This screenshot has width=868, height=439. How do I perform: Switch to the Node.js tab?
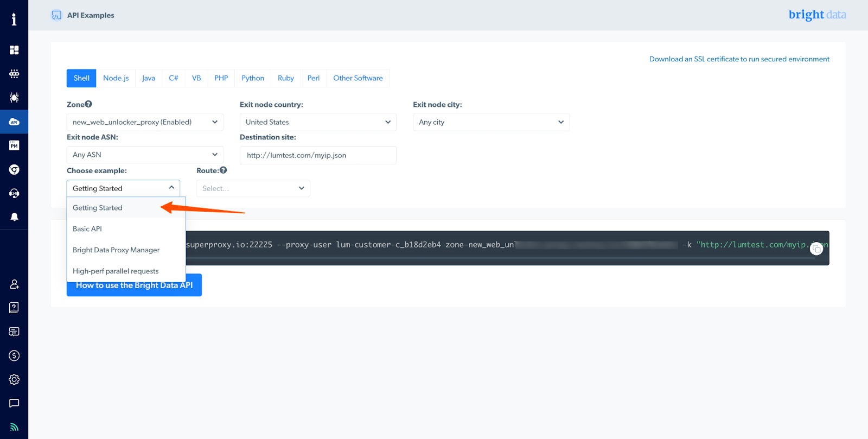116,78
